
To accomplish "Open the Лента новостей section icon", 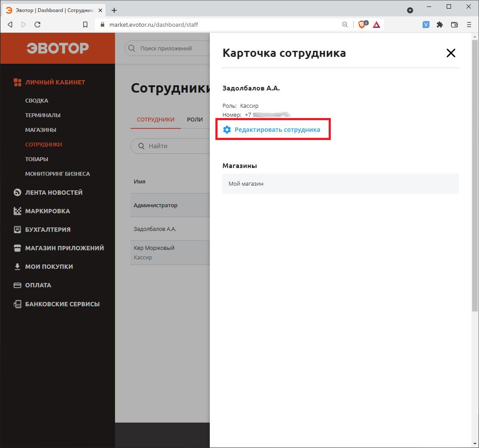I will tap(16, 192).
